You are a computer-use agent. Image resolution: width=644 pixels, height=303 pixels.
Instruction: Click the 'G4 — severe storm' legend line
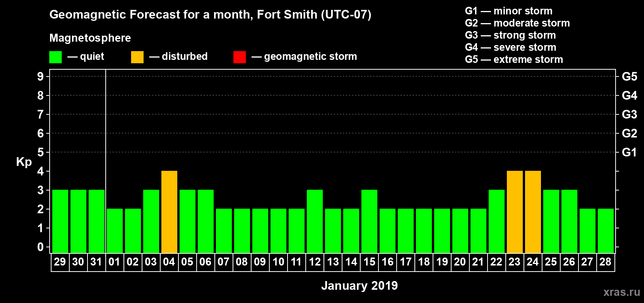pos(510,47)
